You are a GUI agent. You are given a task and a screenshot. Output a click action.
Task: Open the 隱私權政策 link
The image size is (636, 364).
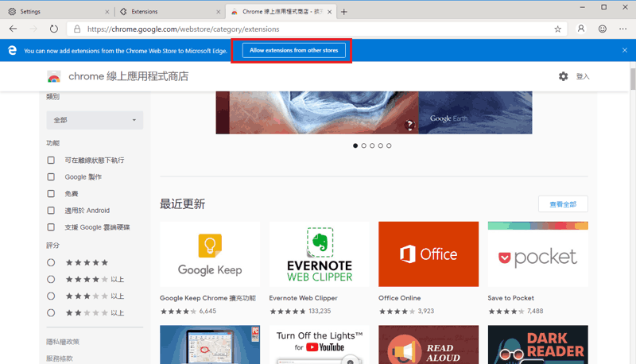[63, 342]
